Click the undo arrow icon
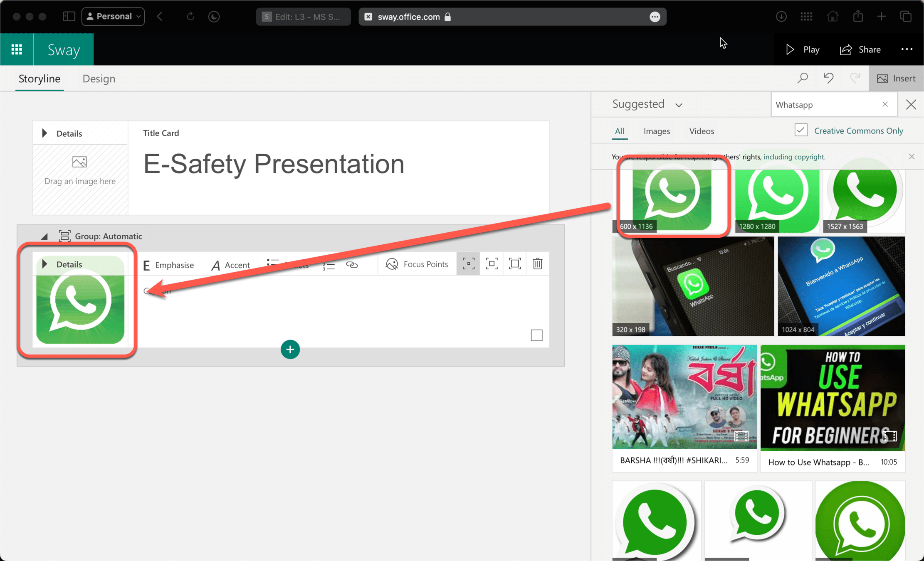 pos(828,78)
